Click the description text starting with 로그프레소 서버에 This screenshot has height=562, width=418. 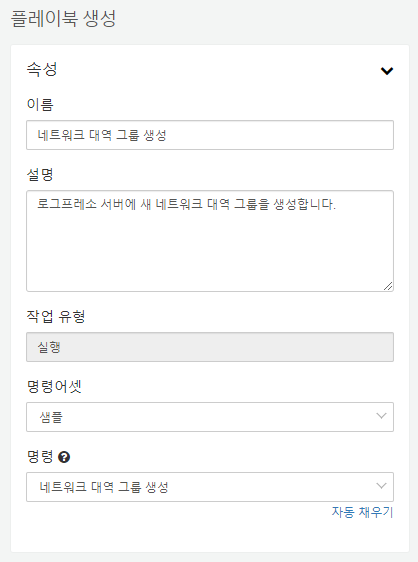[x=186, y=204]
